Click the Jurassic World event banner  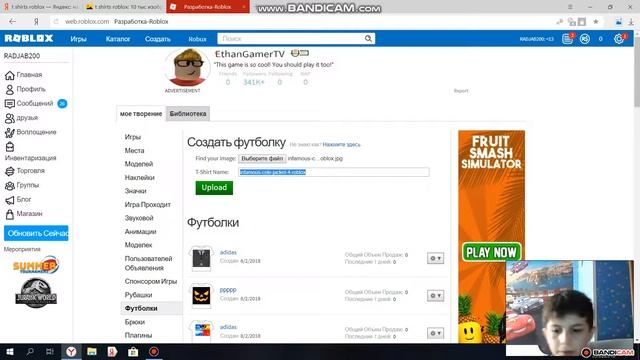[x=36, y=293]
